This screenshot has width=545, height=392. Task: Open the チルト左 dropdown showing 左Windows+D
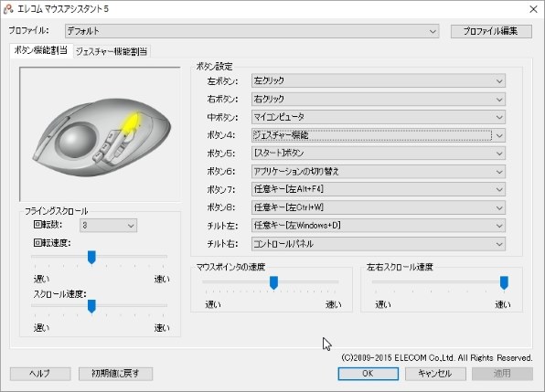click(379, 226)
